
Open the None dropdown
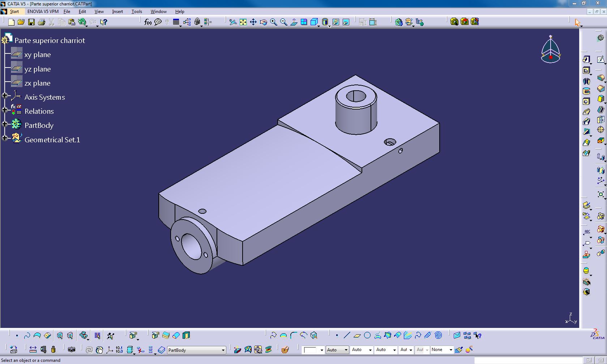point(441,350)
